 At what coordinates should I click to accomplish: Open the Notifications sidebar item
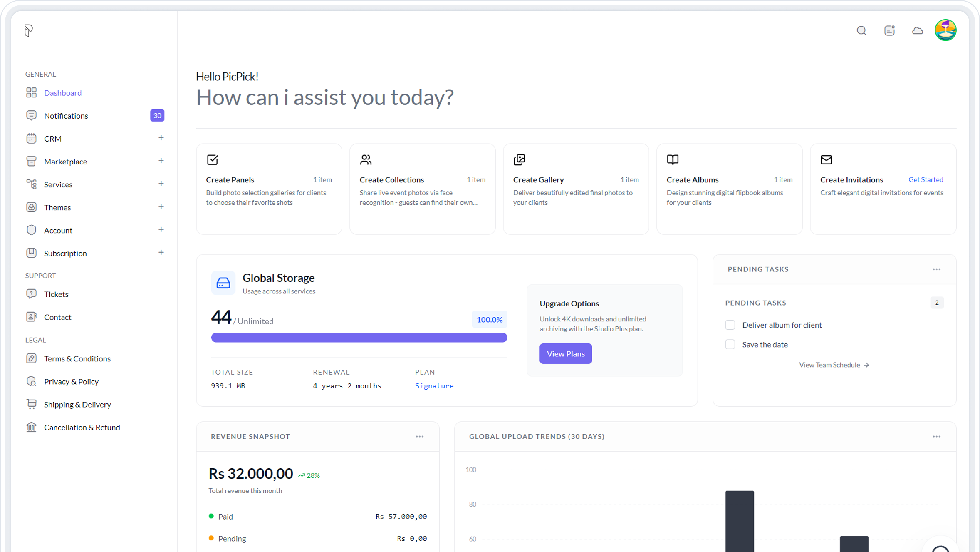(66, 116)
